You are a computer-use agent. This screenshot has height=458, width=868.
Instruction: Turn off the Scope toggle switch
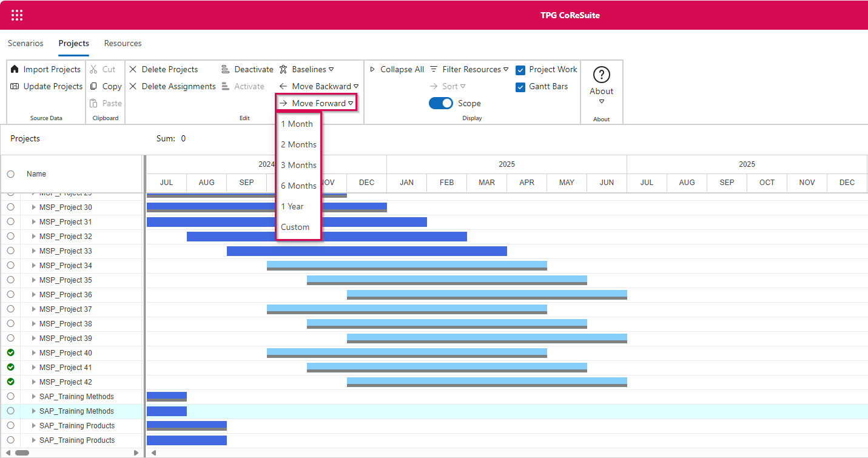(x=441, y=103)
